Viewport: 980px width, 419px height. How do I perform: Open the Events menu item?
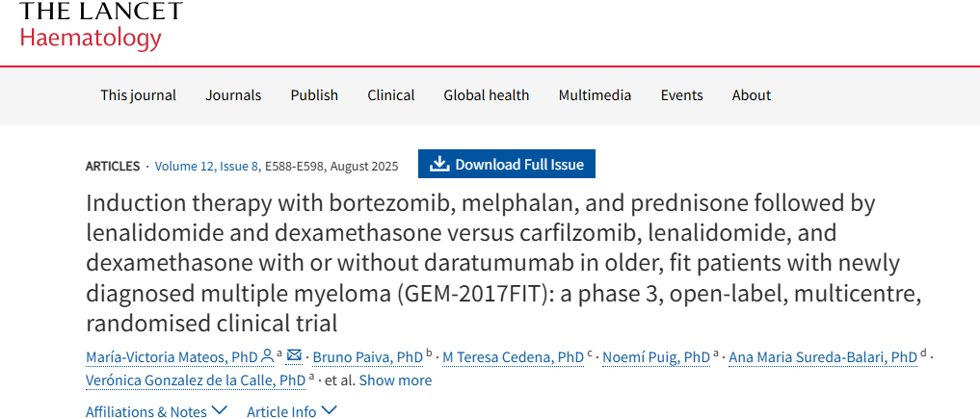(681, 95)
